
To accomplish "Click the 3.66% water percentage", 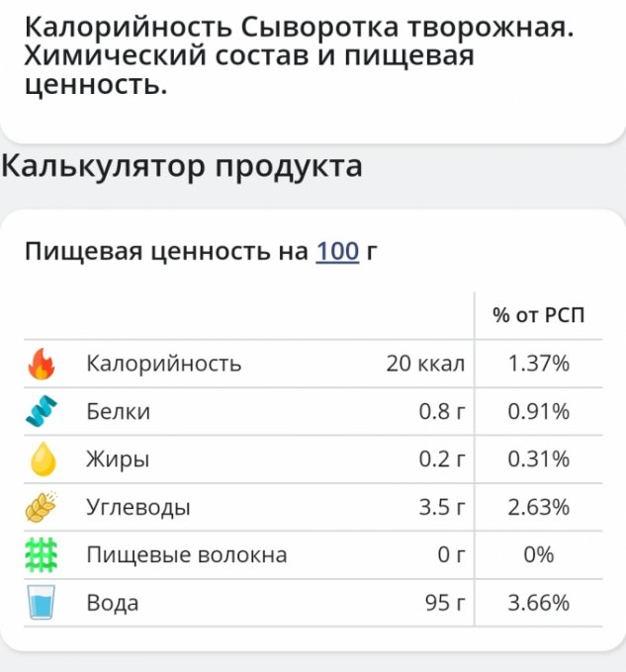I will (539, 603).
